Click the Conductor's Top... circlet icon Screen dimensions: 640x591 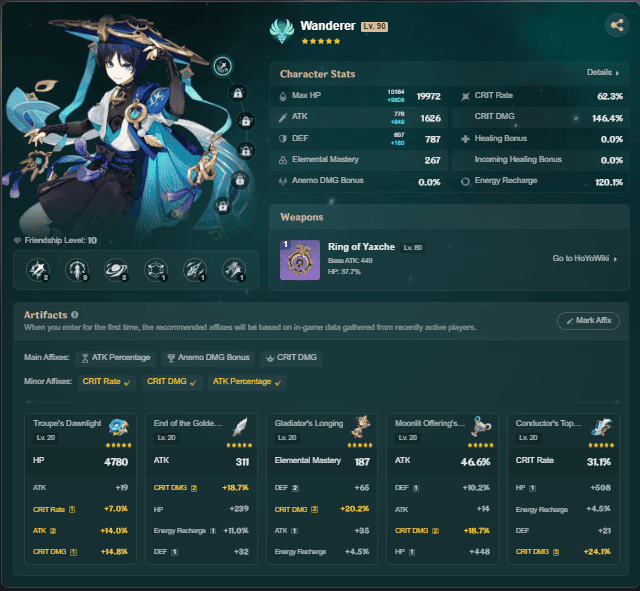pyautogui.click(x=602, y=427)
